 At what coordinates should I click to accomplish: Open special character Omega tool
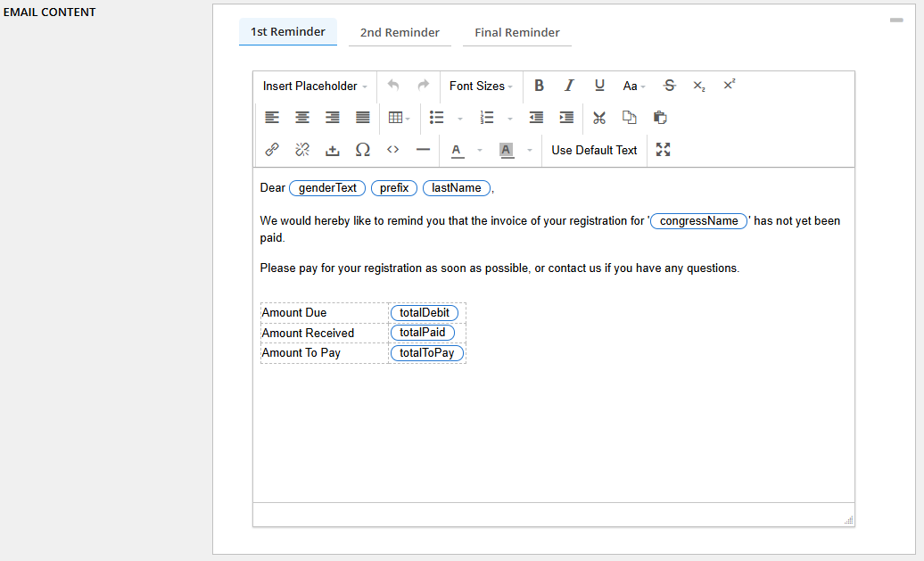363,150
